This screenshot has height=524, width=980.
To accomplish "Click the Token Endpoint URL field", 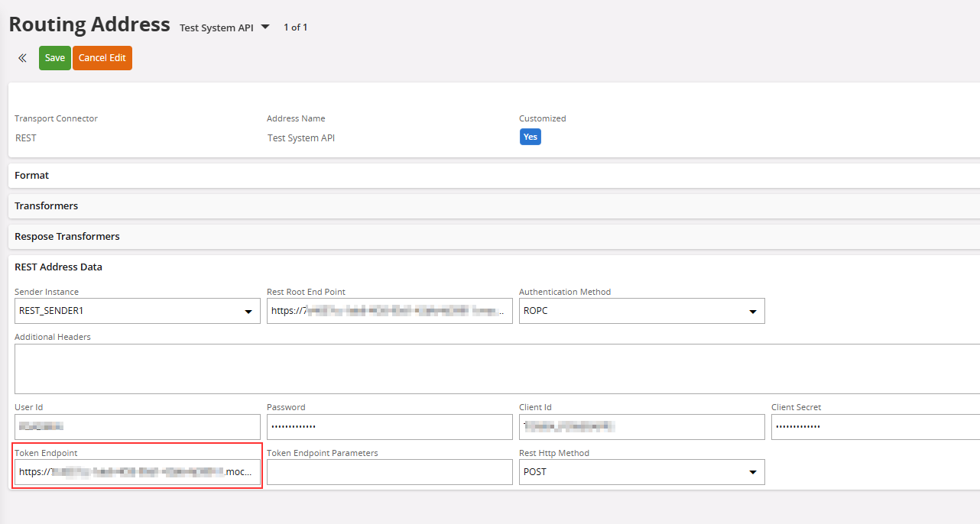I will coord(138,472).
